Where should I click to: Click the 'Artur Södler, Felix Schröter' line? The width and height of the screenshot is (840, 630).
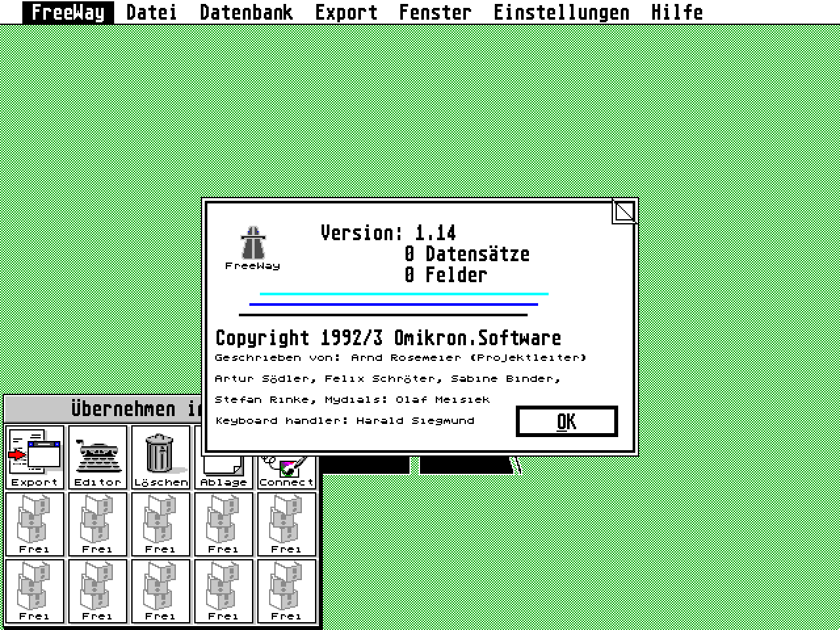[x=387, y=379]
